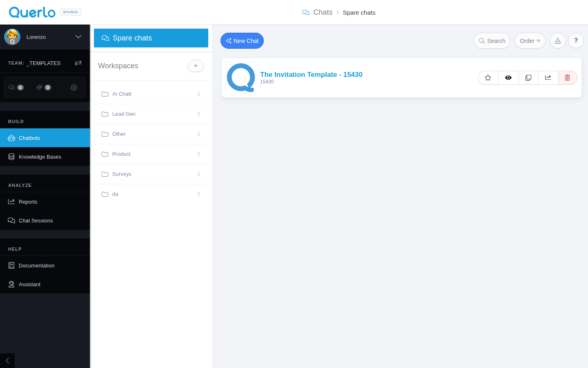Open the options menu for Other workspace
The image size is (588, 368).
click(x=199, y=134)
